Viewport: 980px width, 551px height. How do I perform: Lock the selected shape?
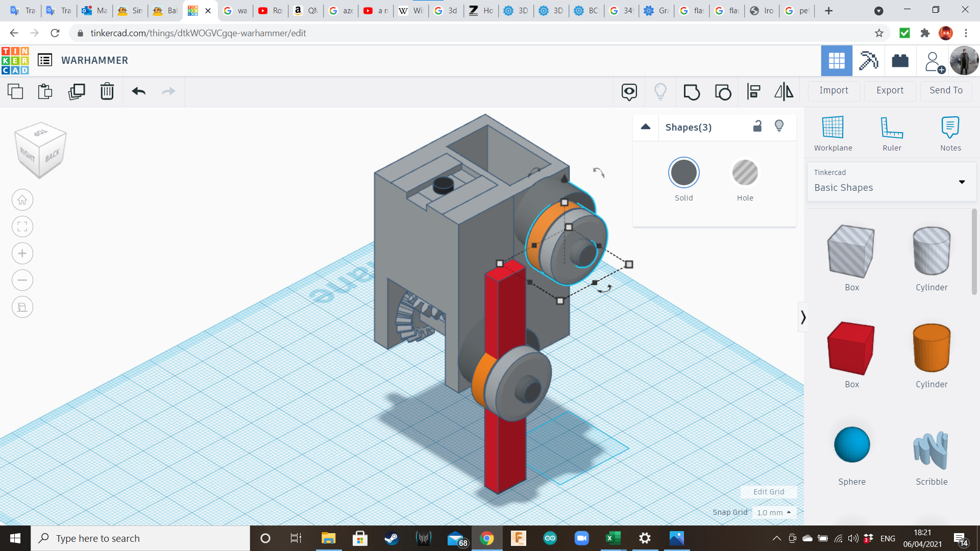757,126
